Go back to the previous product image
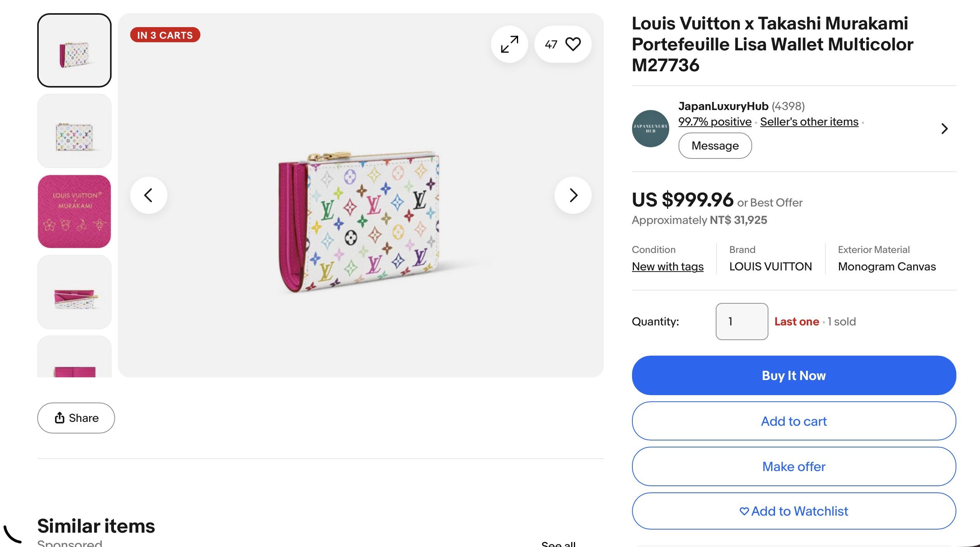Screen dimensions: 980x547 (148, 195)
